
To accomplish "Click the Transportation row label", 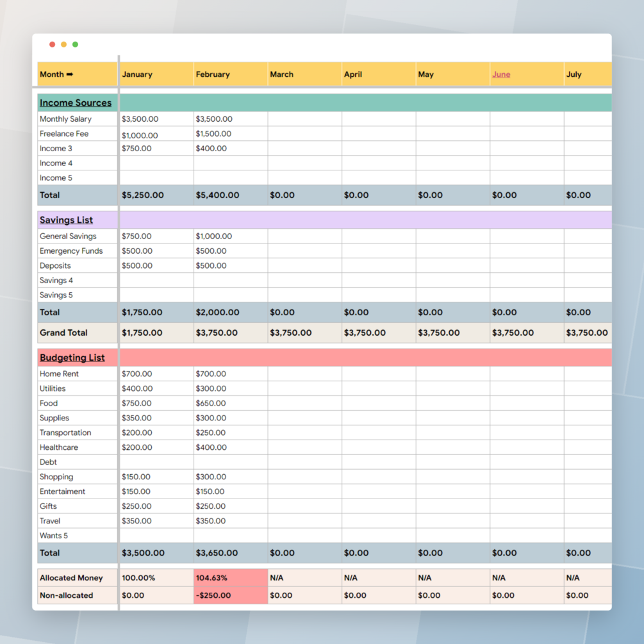I will point(65,433).
